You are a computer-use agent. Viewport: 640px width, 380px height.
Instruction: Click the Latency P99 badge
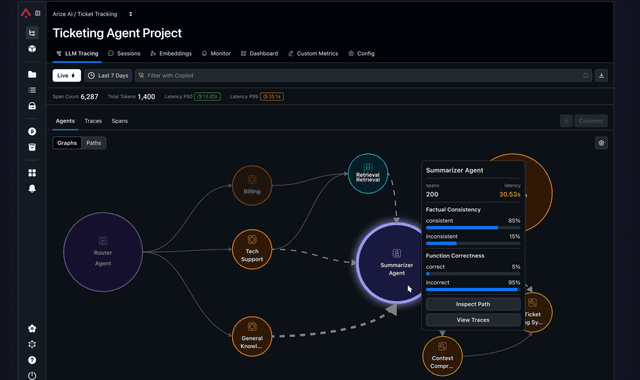(x=272, y=97)
